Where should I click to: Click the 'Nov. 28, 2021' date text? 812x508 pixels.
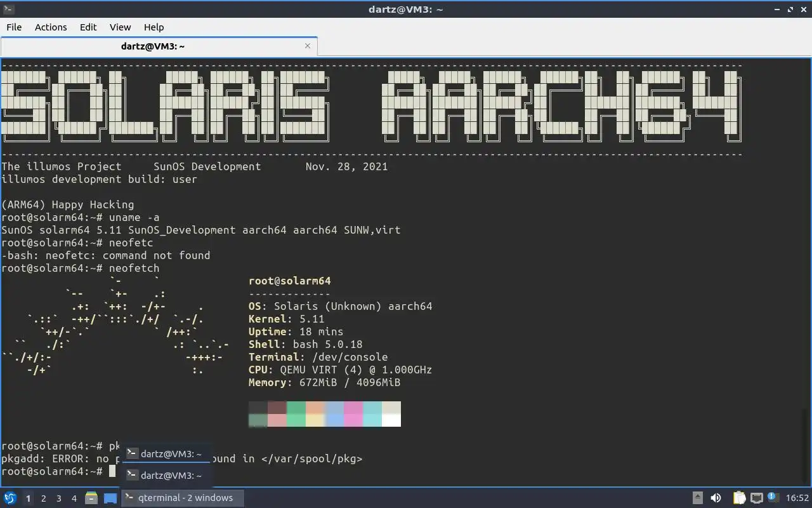point(347,166)
